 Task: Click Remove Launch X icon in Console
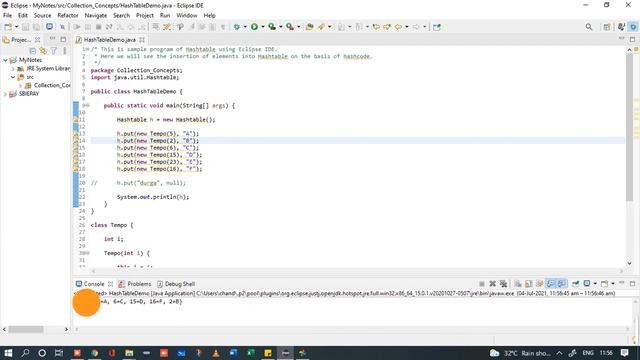click(493, 284)
